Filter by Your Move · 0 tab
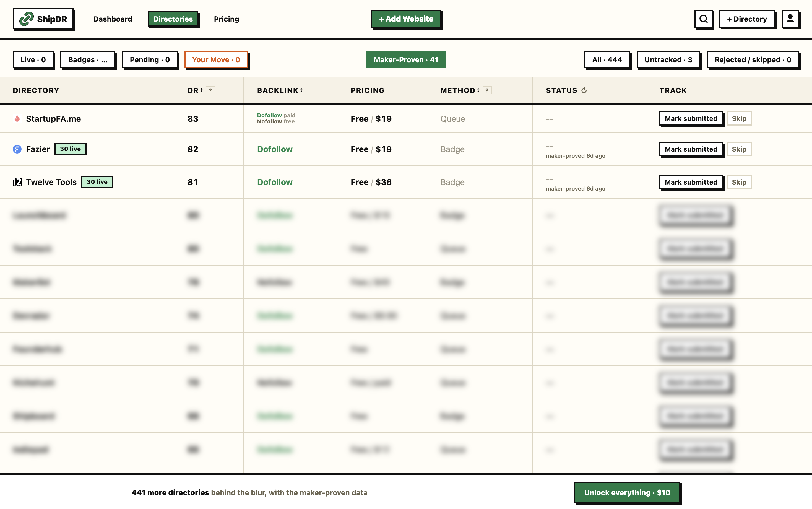812x509 pixels. pyautogui.click(x=216, y=59)
